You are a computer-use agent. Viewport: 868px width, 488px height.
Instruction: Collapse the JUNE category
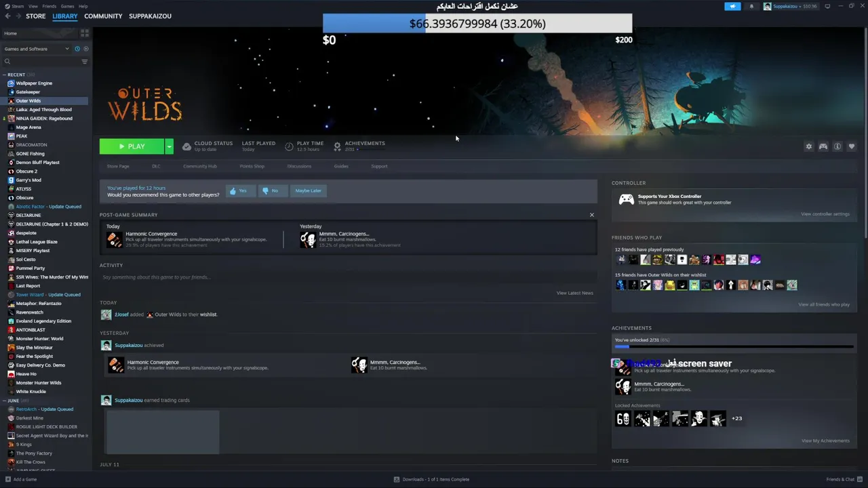tap(5, 401)
